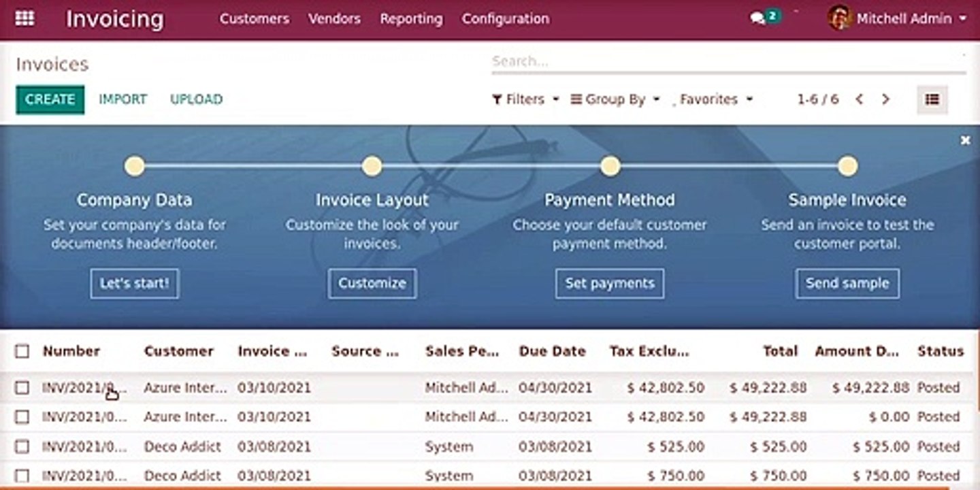This screenshot has width=980, height=490.
Task: Open the Reporting menu
Action: click(411, 18)
